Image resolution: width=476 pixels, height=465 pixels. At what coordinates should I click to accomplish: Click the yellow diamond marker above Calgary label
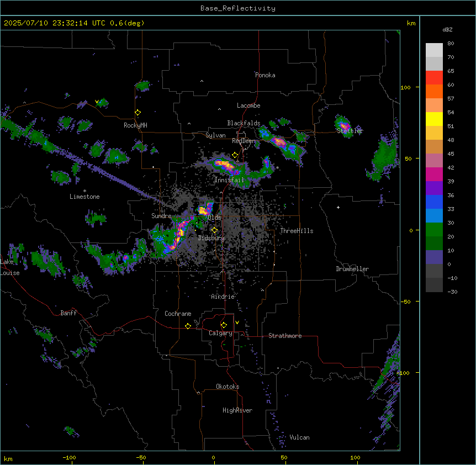coord(224,325)
